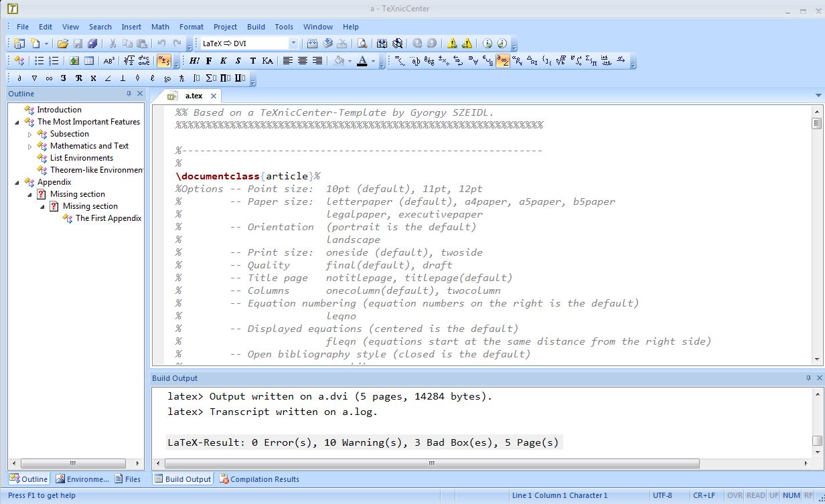Open the fill color dropdown arrow
The image size is (825, 504).
point(350,61)
